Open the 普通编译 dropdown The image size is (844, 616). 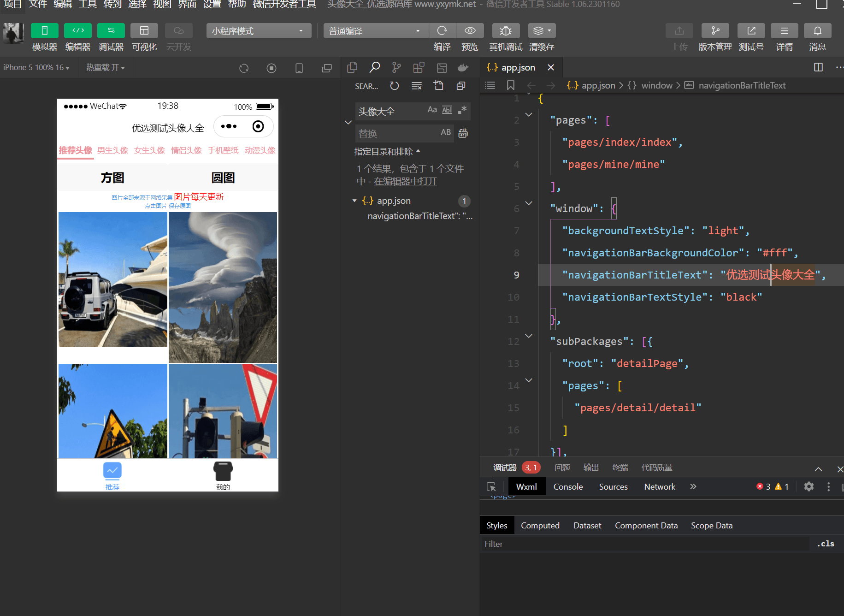pos(375,31)
